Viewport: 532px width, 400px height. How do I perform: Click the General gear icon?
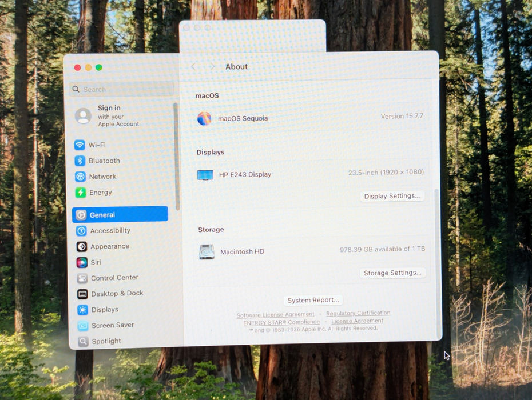[81, 215]
